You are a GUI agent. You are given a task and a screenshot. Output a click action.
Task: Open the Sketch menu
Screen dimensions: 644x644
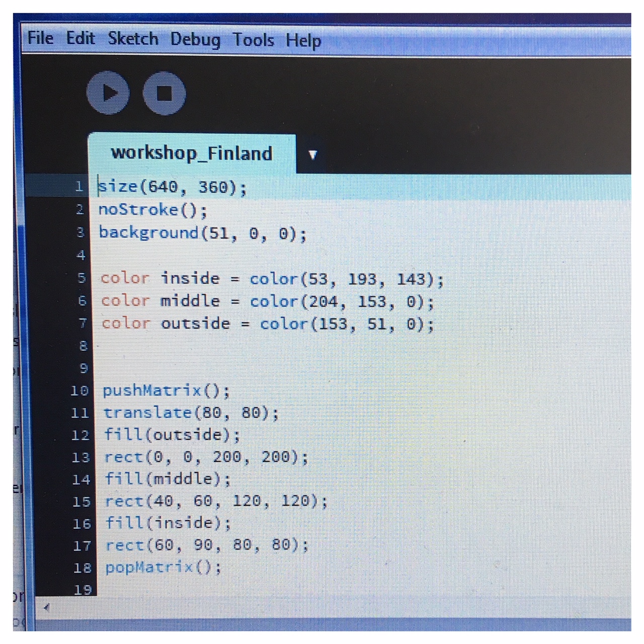[133, 39]
